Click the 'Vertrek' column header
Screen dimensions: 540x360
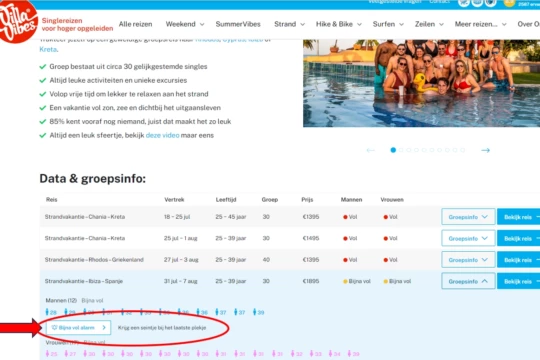click(174, 199)
